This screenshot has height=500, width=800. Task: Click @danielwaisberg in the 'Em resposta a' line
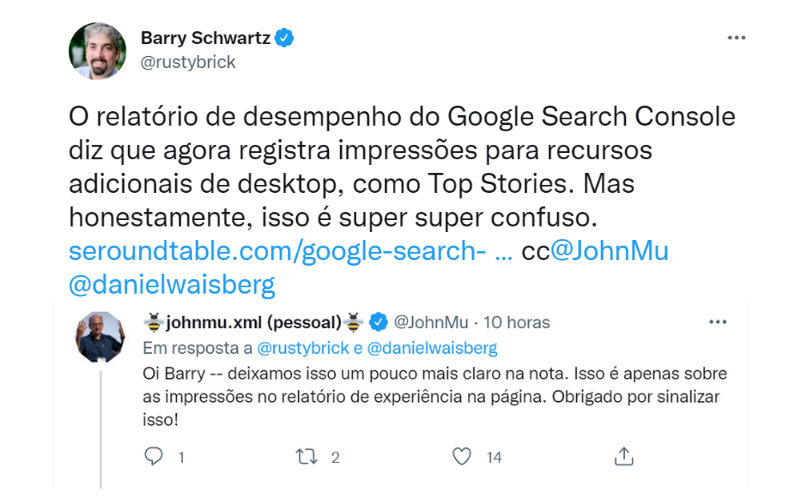[x=432, y=348]
